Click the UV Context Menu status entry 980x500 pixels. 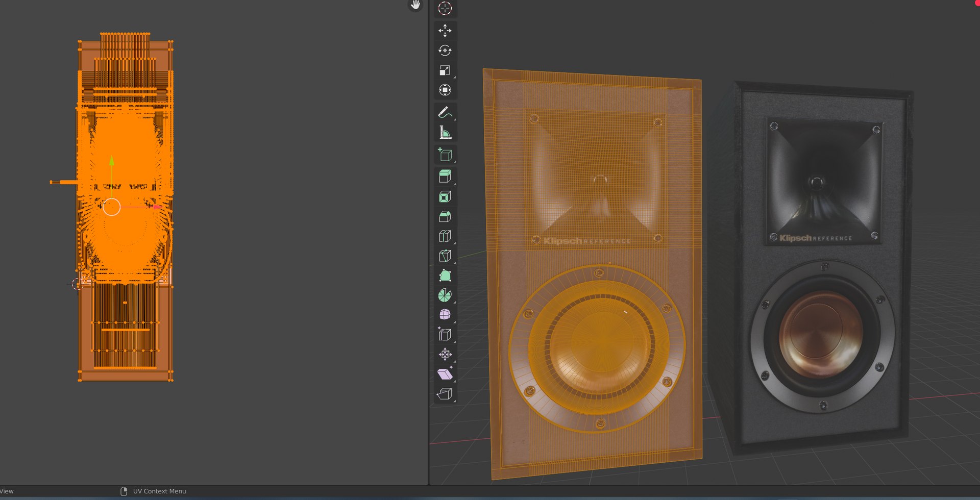click(x=159, y=491)
